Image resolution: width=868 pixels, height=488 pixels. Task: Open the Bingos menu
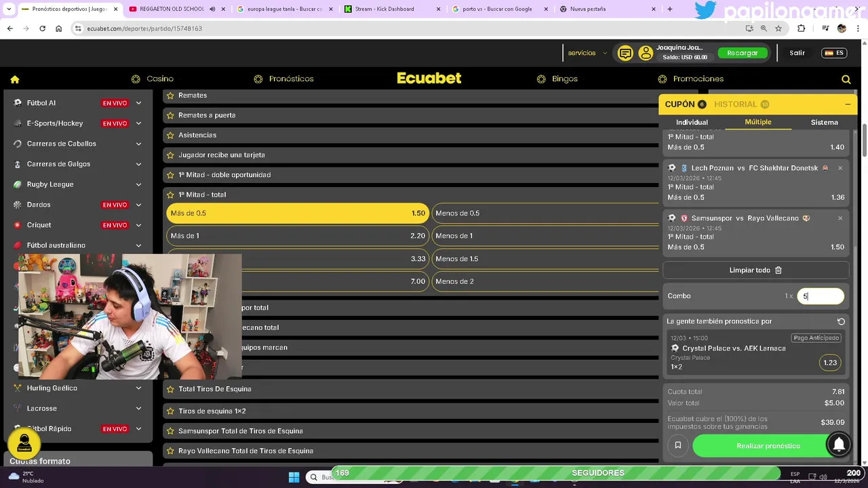click(557, 79)
